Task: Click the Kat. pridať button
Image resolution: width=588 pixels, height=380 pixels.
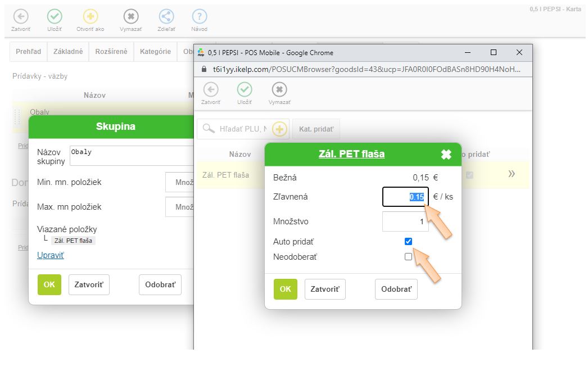Action: click(x=316, y=129)
